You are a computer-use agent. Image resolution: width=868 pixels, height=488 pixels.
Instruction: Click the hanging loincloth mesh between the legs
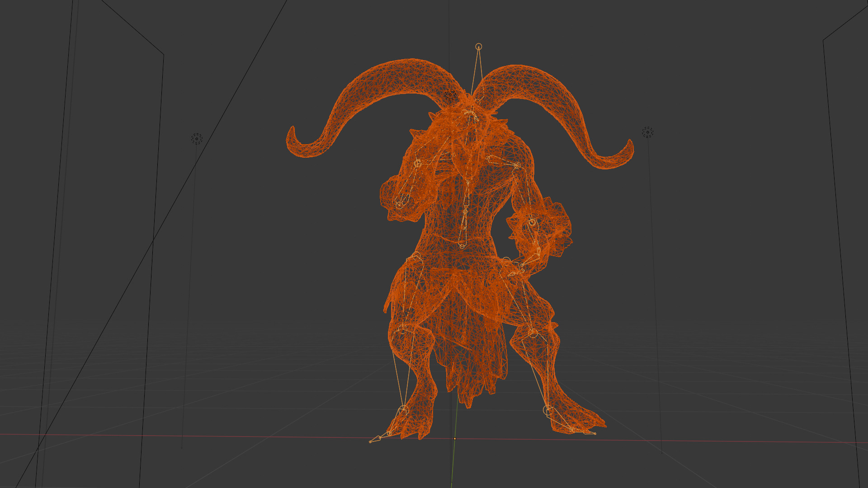pos(468,348)
